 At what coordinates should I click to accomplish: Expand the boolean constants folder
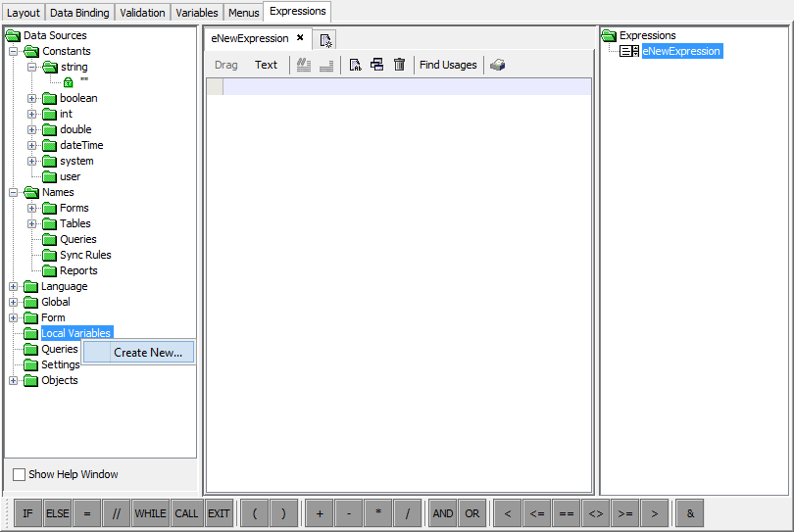[x=32, y=98]
